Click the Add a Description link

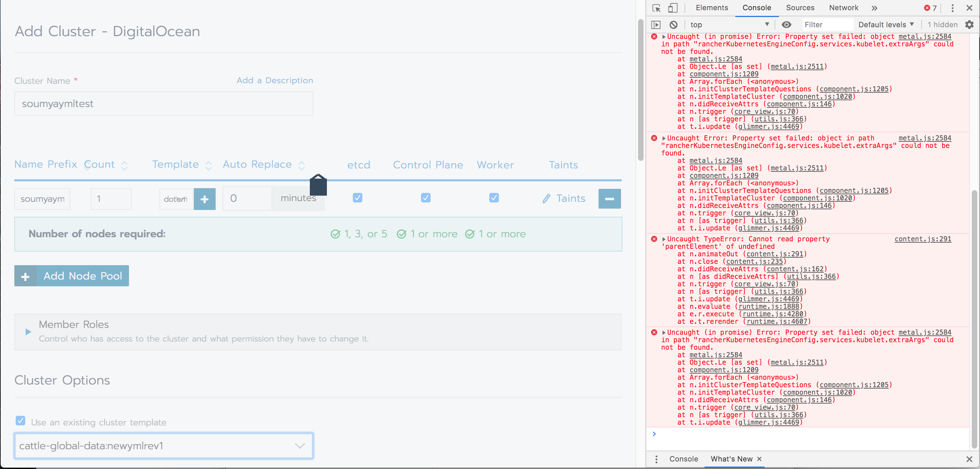275,80
